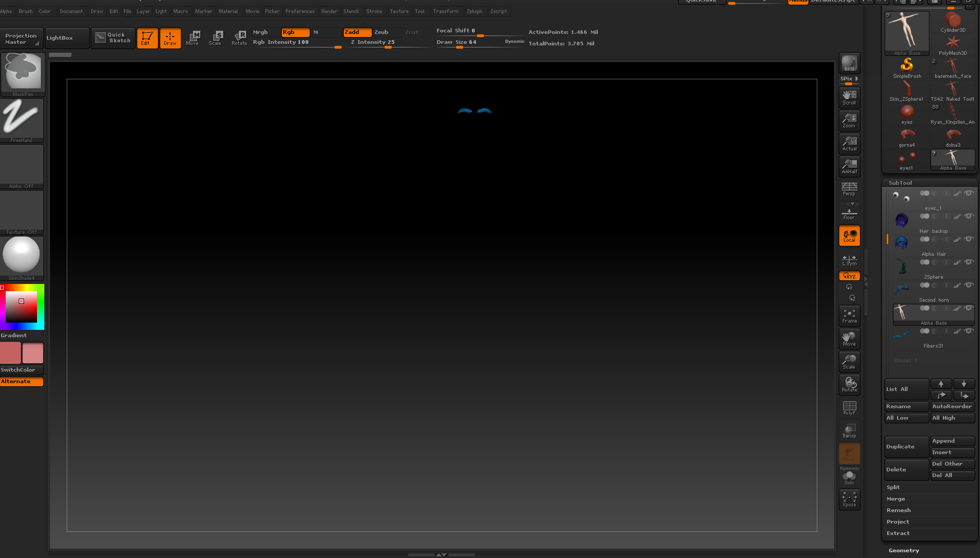
Task: Open the Texture Off picker
Action: [22, 212]
